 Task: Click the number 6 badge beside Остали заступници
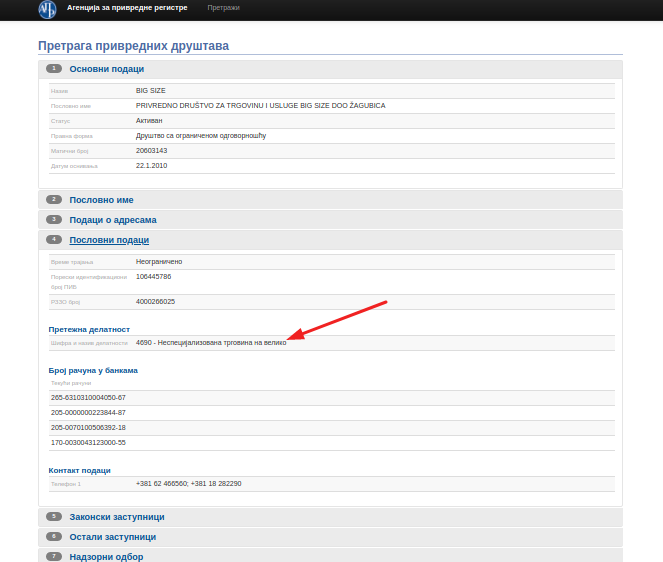coord(54,537)
